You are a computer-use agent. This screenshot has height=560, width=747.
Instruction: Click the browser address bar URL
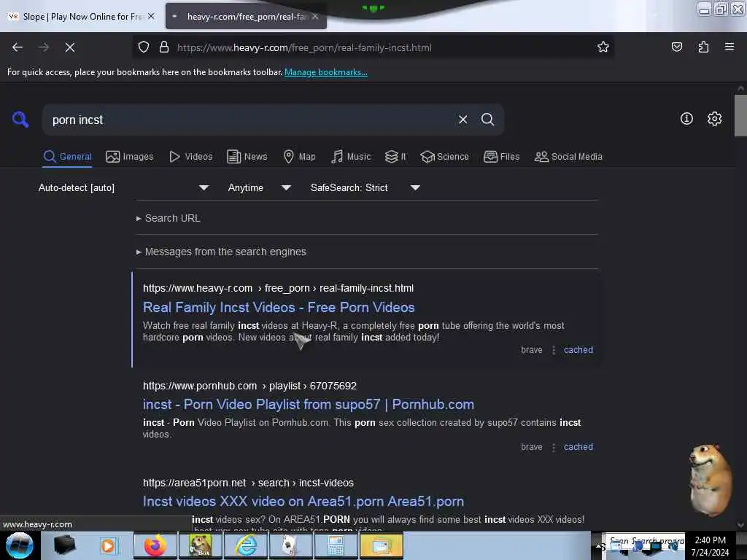304,47
